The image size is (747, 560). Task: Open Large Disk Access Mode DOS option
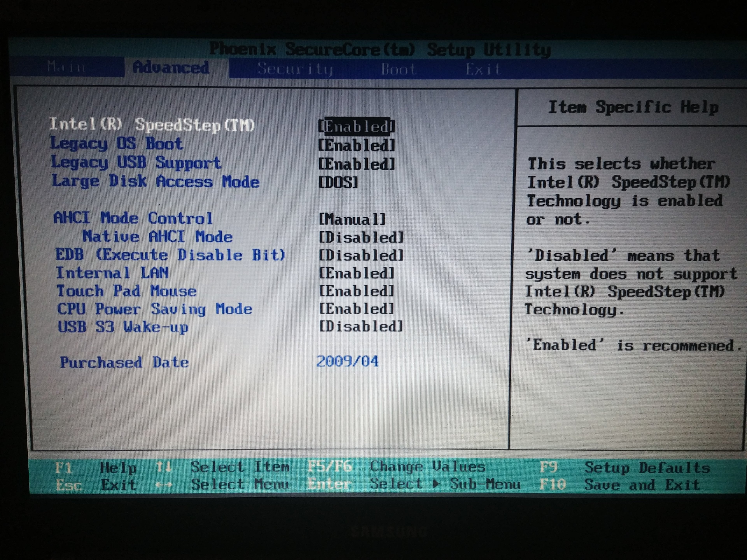338,183
